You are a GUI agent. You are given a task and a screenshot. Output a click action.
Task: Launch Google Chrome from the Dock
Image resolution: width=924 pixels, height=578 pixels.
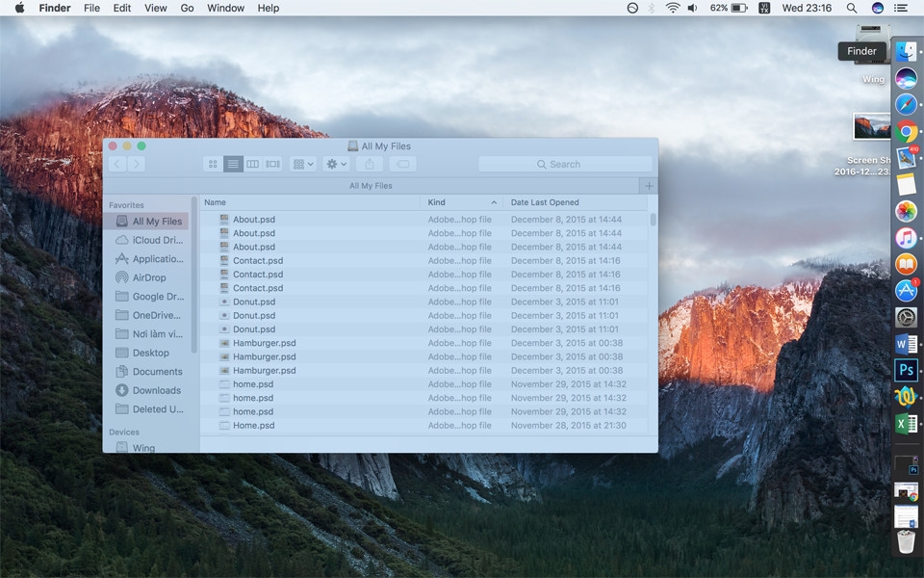(x=906, y=132)
